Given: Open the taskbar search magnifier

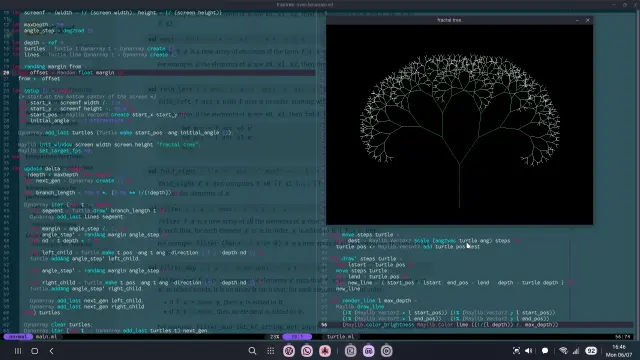Looking at the screenshot, I should pos(252,351).
